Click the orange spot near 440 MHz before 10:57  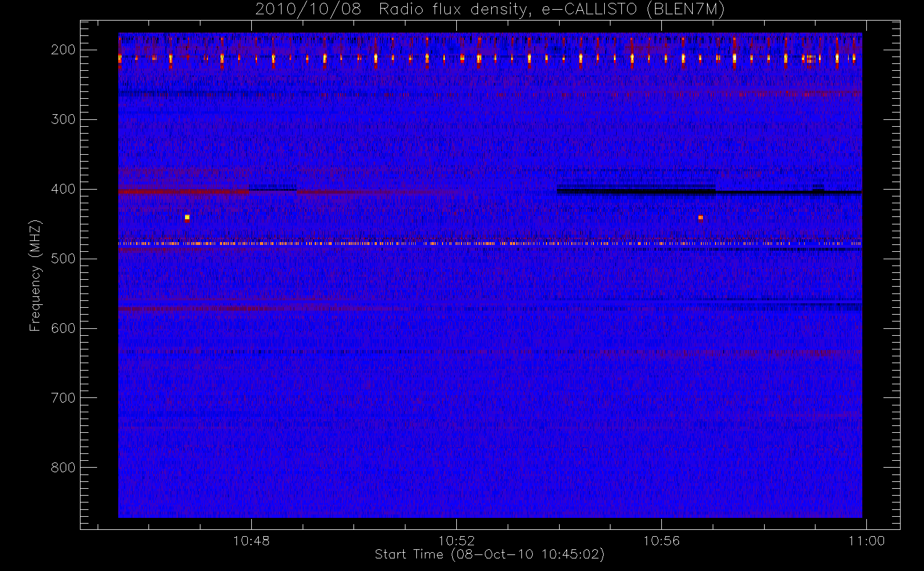pyautogui.click(x=701, y=218)
